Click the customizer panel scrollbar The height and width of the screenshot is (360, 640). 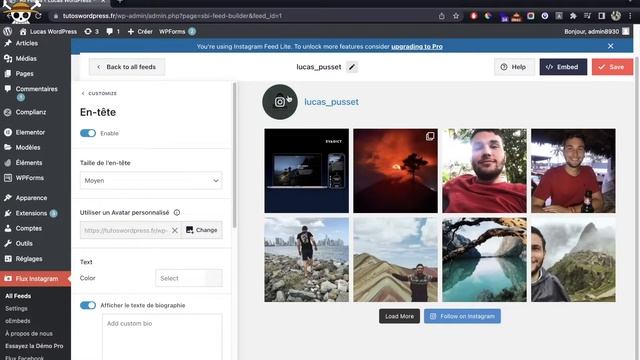pos(234,155)
